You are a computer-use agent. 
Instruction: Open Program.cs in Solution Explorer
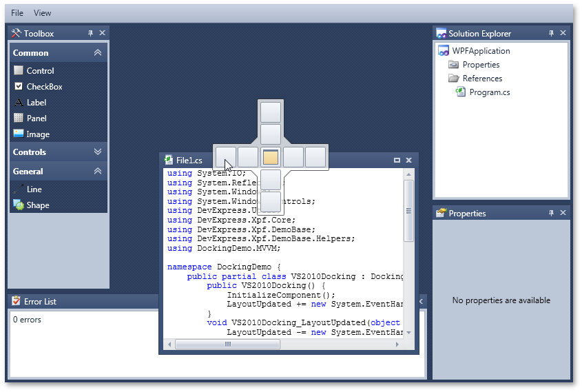pos(489,92)
